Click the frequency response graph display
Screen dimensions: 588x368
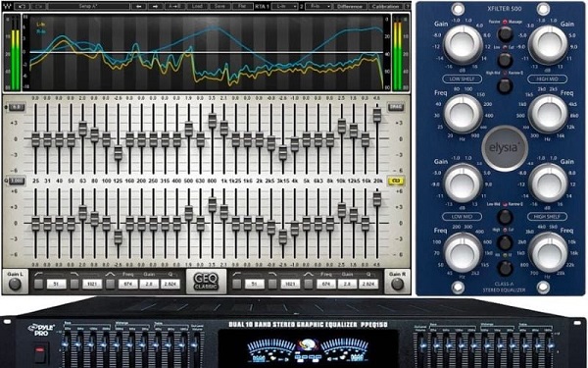[x=206, y=52]
